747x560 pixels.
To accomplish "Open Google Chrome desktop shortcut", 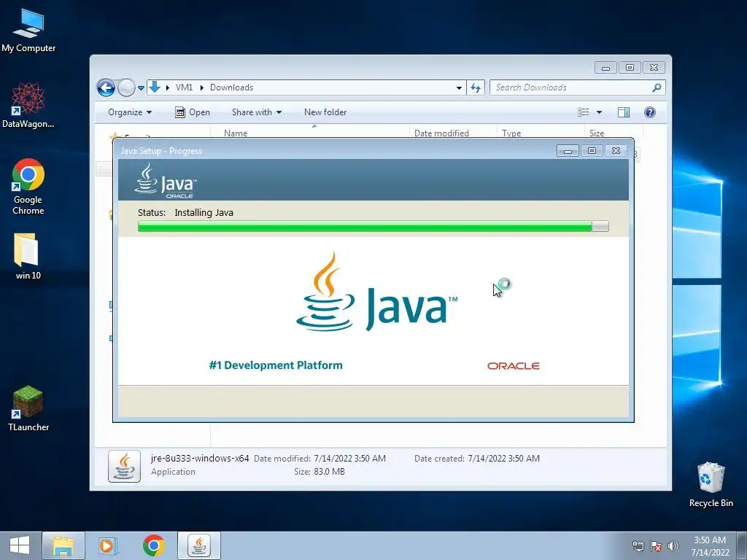I will click(28, 187).
